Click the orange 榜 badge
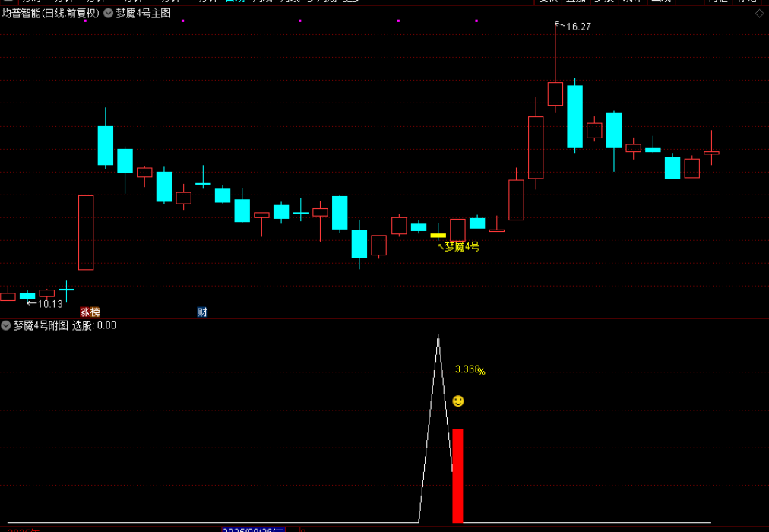This screenshot has width=769, height=532. [95, 312]
